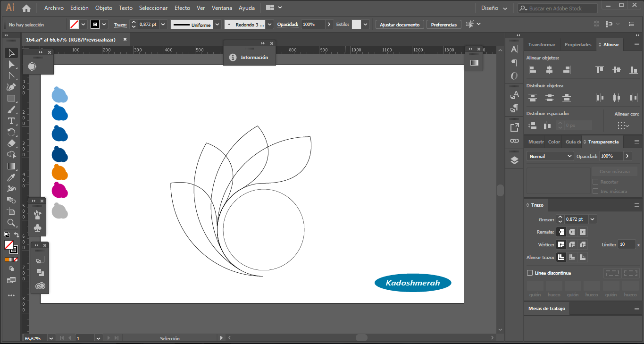
Task: Click the magenta blob swatch on the artboard
Action: coord(59,190)
